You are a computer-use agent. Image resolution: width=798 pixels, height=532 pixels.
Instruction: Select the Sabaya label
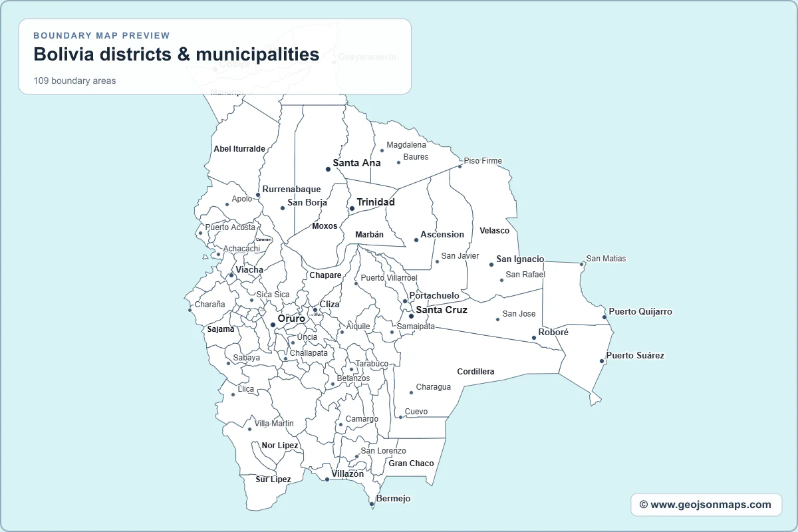[246, 358]
